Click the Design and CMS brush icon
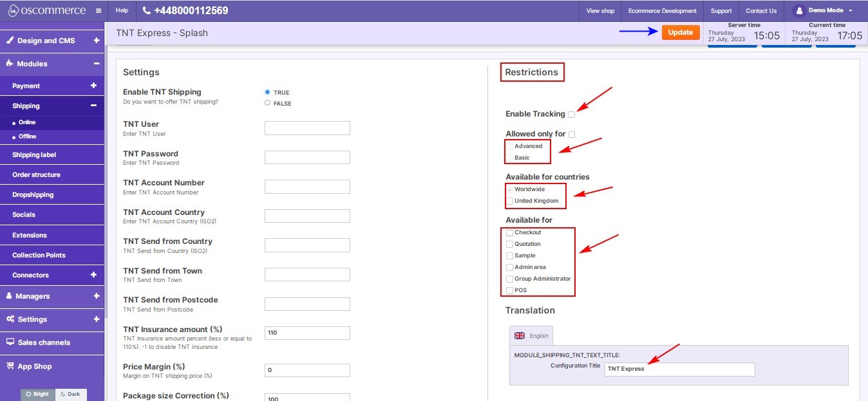868x401 pixels. tap(10, 40)
